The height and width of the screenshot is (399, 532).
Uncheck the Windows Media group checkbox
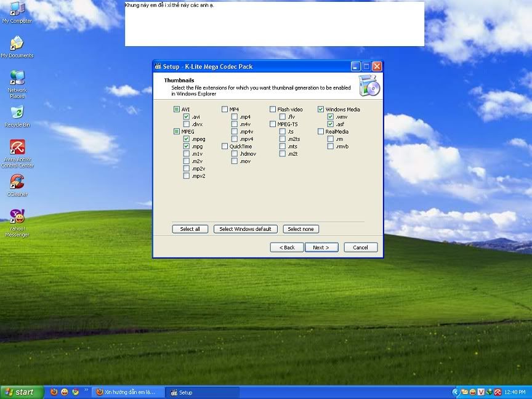(x=321, y=109)
